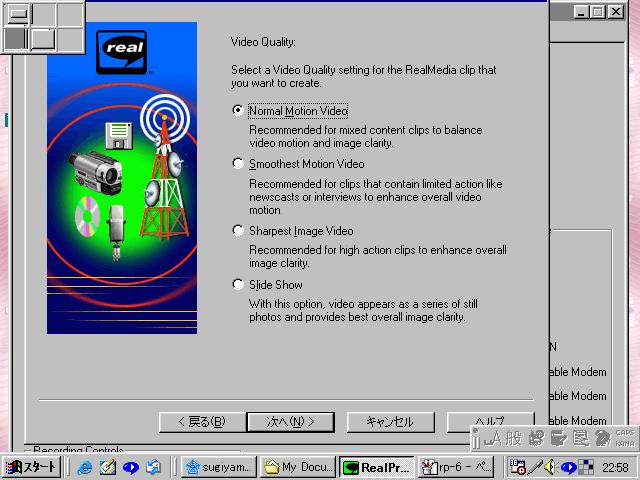Viewport: 640px width, 480px height.
Task: Click the 22:58 system clock
Action: (615, 467)
